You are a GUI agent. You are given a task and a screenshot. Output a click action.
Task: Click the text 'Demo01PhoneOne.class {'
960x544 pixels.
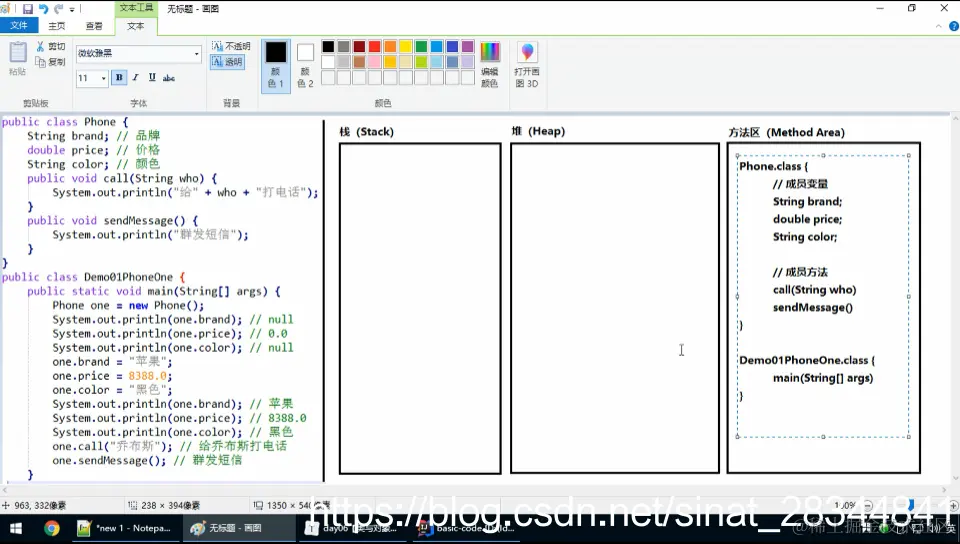point(807,360)
